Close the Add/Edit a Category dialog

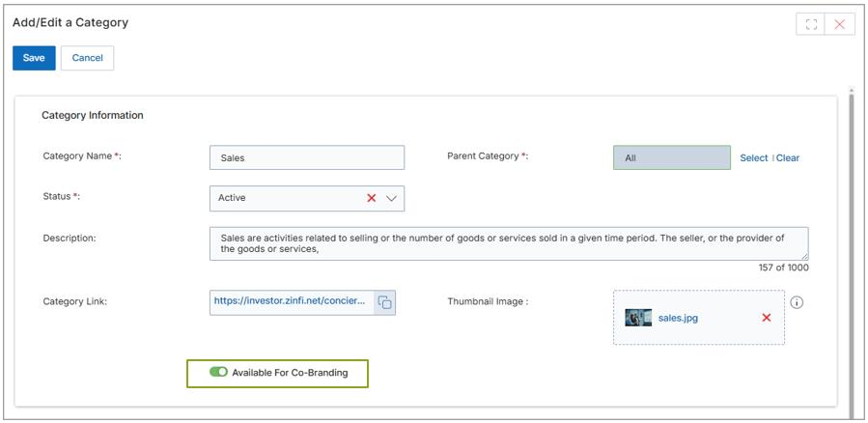pyautogui.click(x=840, y=24)
